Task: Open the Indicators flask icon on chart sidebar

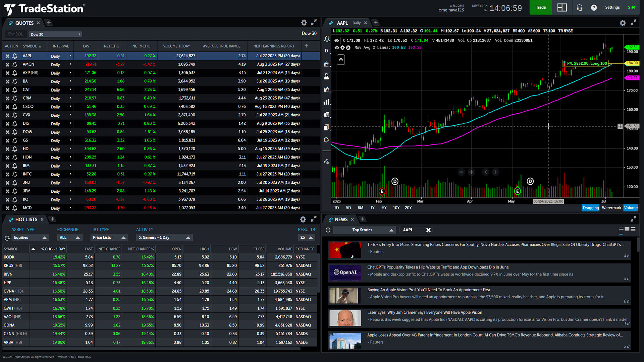Action: click(327, 76)
